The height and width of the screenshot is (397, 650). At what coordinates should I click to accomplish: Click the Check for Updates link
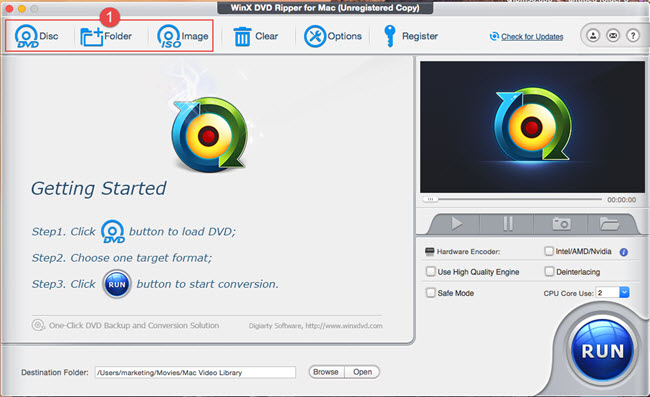532,37
